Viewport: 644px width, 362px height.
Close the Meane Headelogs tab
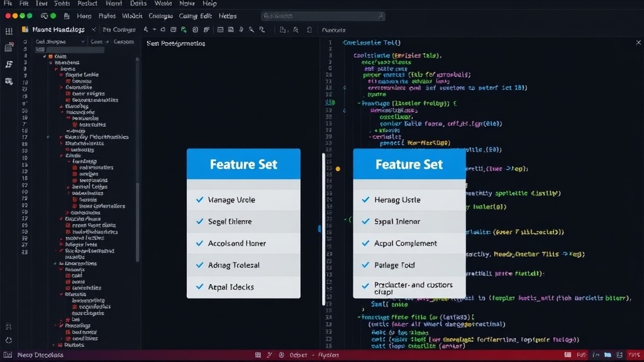94,30
